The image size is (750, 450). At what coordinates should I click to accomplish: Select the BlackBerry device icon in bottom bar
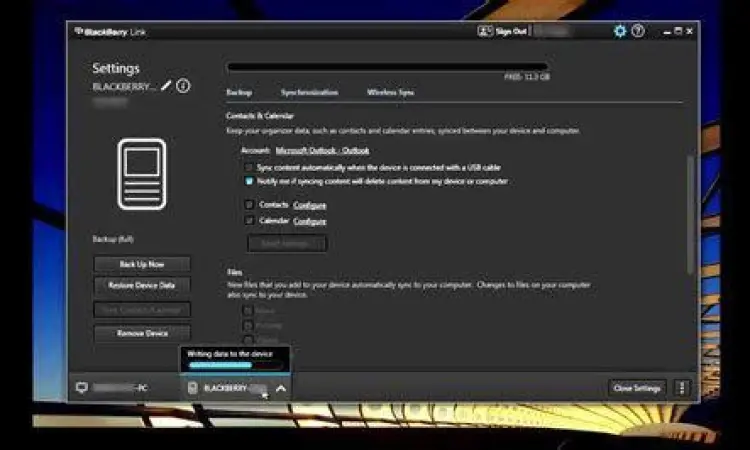click(192, 388)
